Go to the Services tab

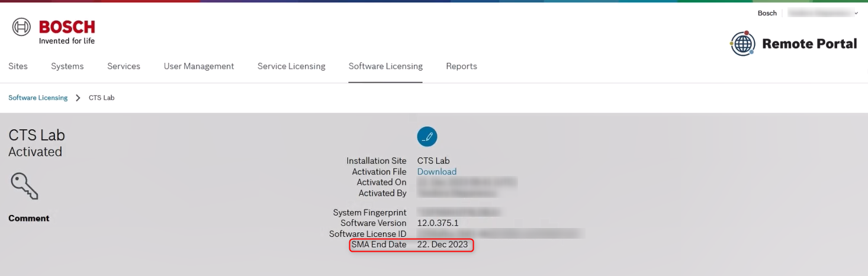pyautogui.click(x=124, y=66)
